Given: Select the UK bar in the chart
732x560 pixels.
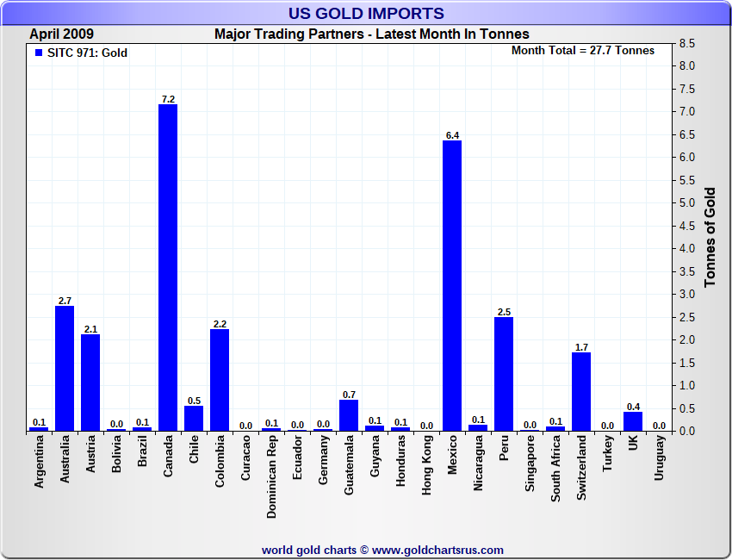Looking at the screenshot, I should tap(633, 421).
